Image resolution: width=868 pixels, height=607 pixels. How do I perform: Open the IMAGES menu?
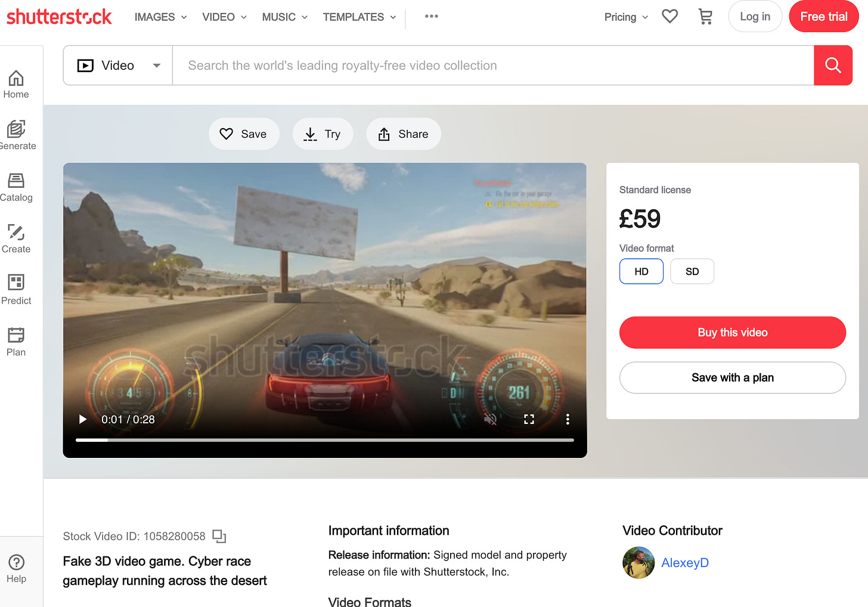[160, 17]
